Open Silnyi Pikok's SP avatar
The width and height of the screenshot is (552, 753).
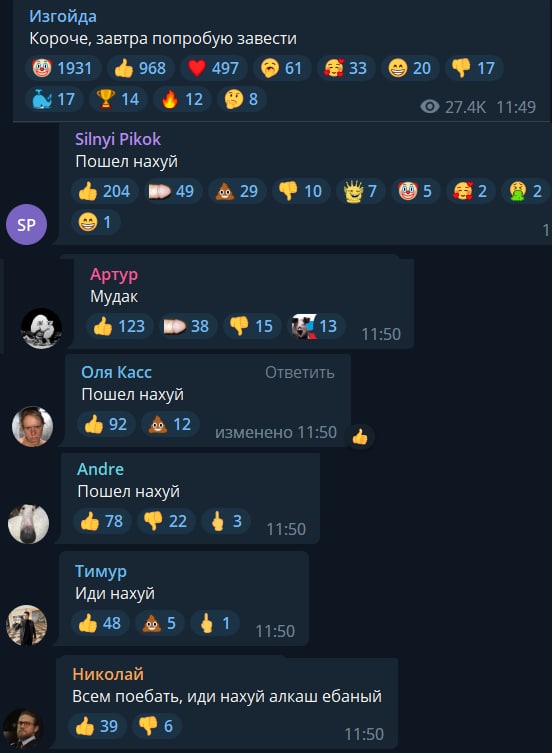click(x=26, y=224)
